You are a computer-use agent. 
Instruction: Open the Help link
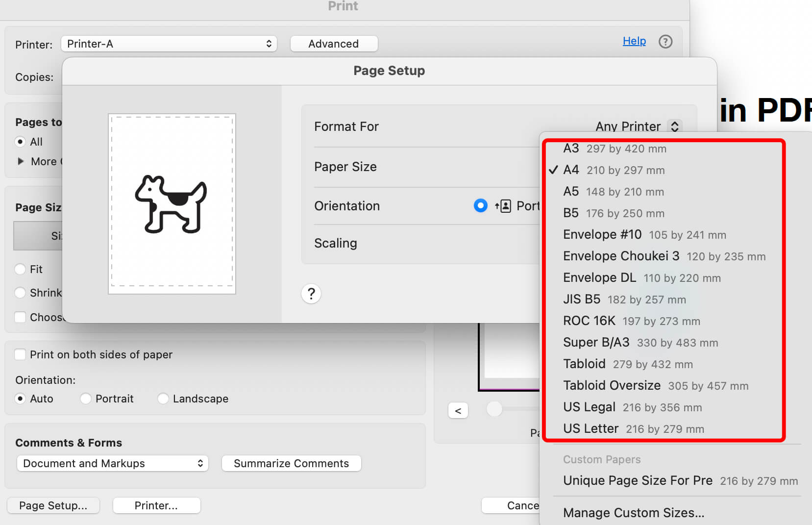(634, 41)
